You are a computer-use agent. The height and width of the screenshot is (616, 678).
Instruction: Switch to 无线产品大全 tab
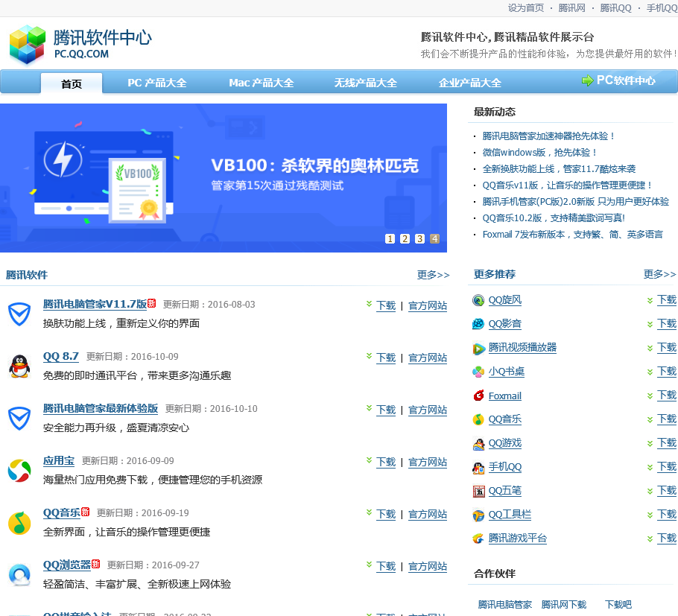pos(365,83)
